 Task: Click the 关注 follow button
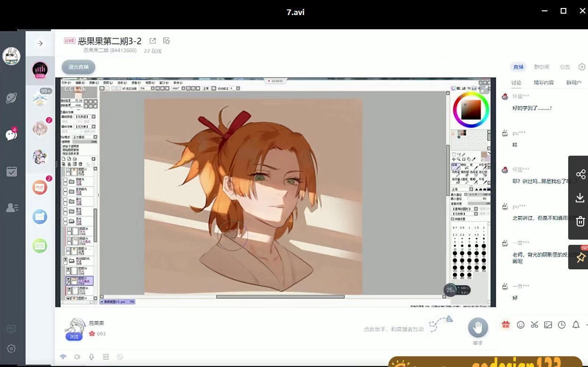point(74,336)
